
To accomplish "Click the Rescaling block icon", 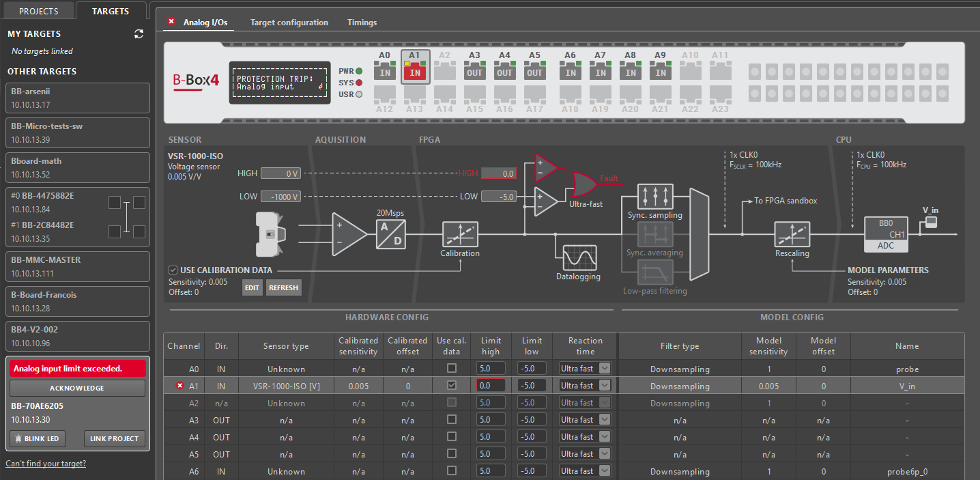I will 792,234.
